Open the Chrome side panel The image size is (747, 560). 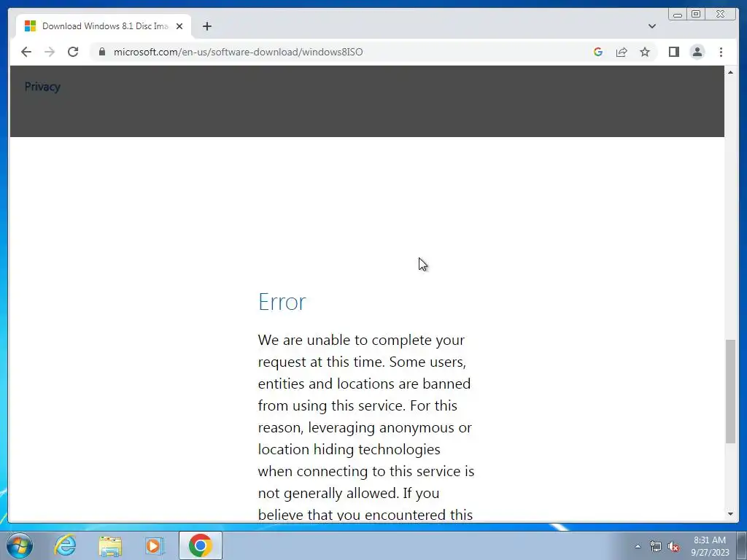673,52
